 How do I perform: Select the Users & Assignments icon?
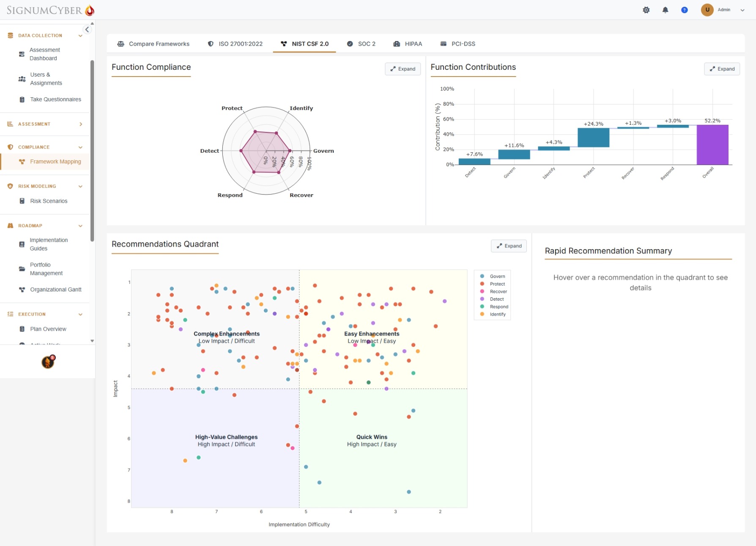[x=22, y=79]
